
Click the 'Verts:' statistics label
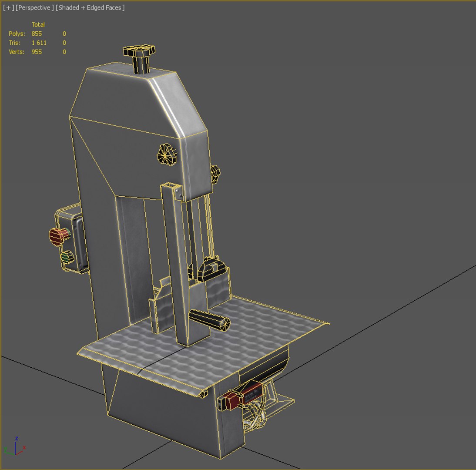17,52
